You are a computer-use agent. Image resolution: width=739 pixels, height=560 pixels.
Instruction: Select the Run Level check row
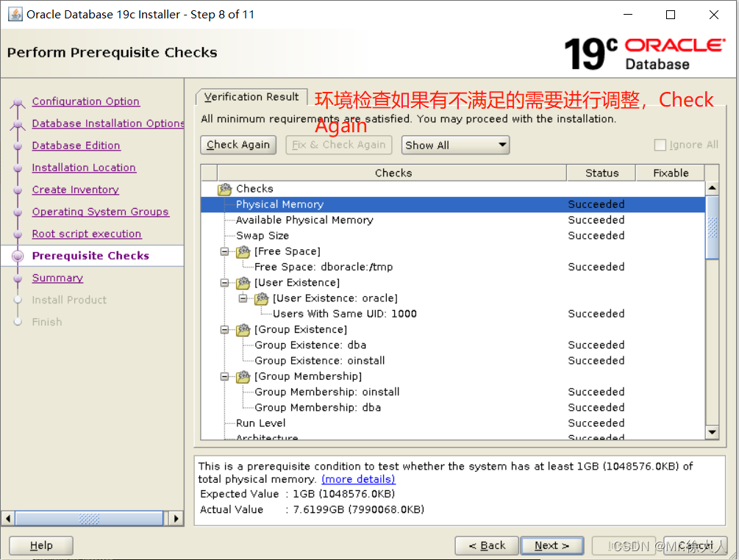(453, 423)
